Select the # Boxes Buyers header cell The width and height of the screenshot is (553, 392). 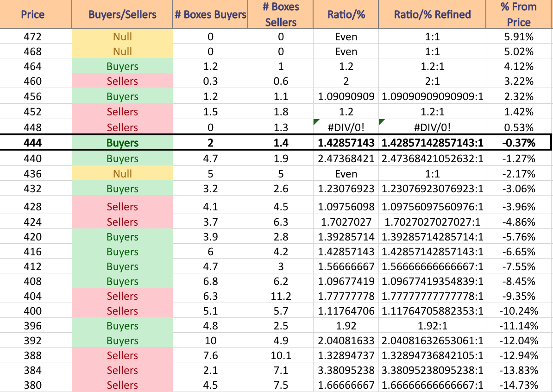210,14
